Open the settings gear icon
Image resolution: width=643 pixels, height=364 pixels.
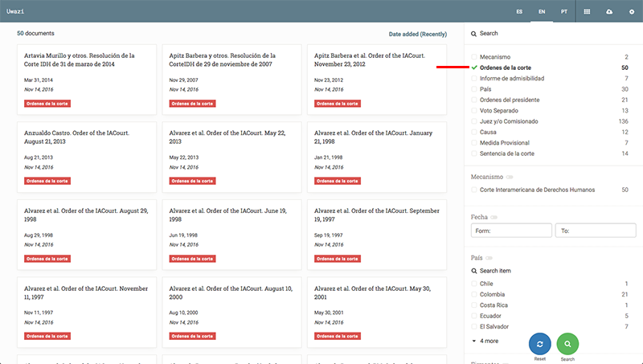point(632,12)
